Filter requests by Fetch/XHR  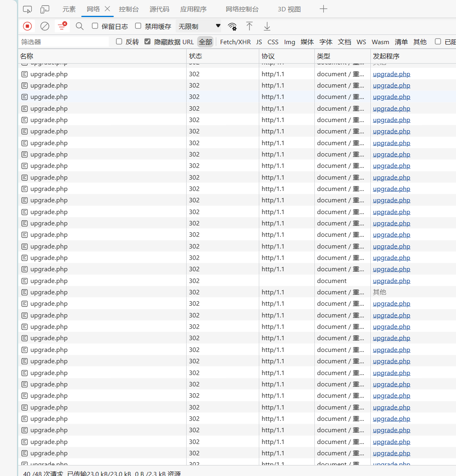click(x=235, y=42)
